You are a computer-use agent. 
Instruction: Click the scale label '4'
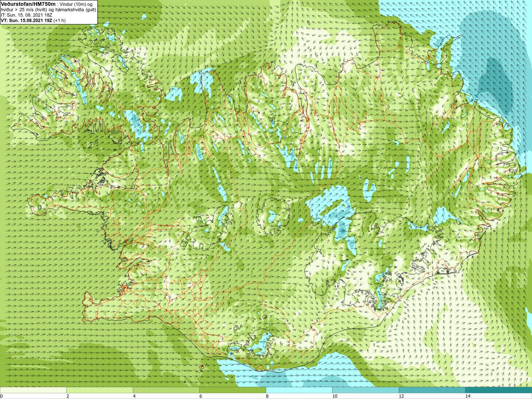134,396
